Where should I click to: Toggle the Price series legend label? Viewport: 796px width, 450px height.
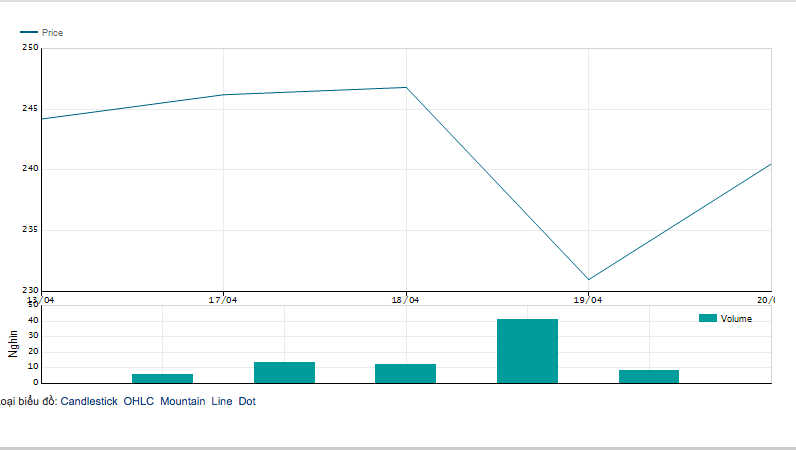tap(52, 33)
